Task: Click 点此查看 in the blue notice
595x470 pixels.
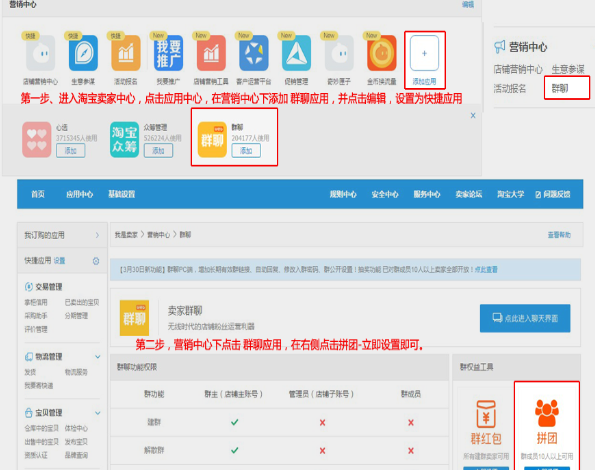Action: pos(486,270)
